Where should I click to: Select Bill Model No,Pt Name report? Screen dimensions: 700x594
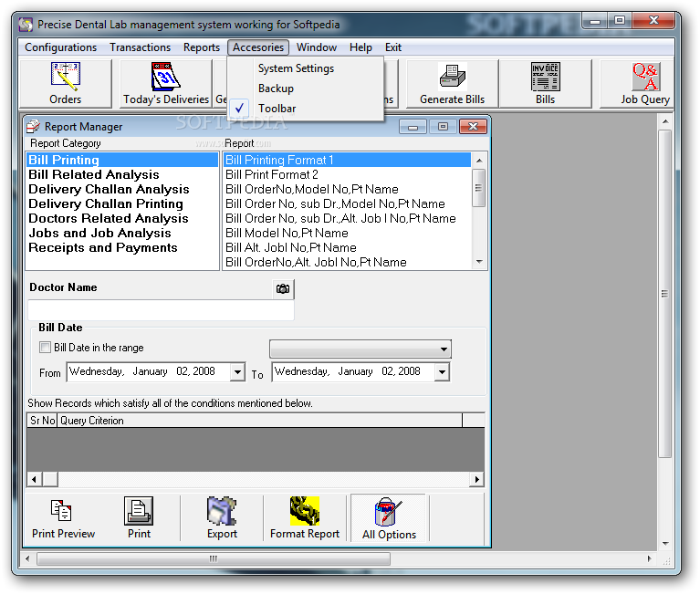[347, 233]
